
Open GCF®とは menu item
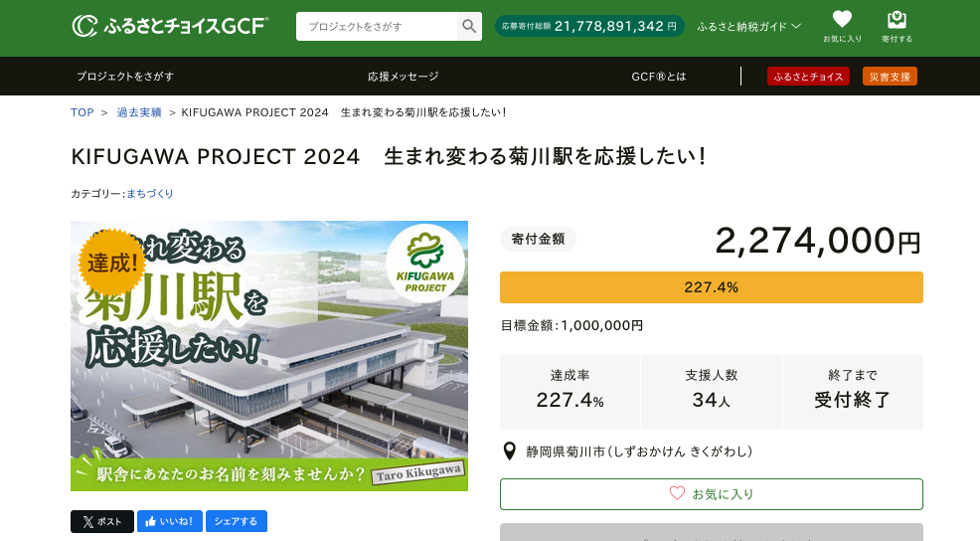[x=658, y=77]
